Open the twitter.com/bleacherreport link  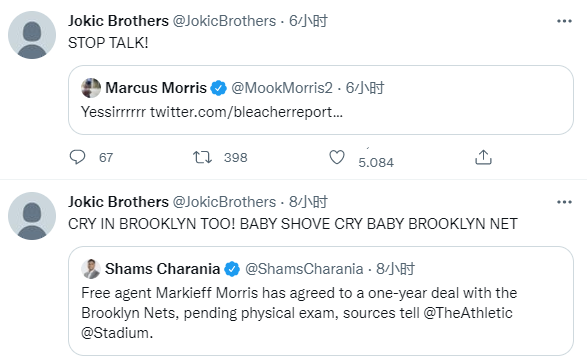[x=246, y=112]
